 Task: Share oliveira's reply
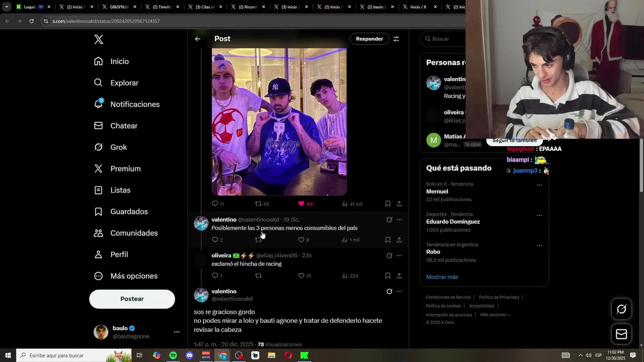click(399, 276)
